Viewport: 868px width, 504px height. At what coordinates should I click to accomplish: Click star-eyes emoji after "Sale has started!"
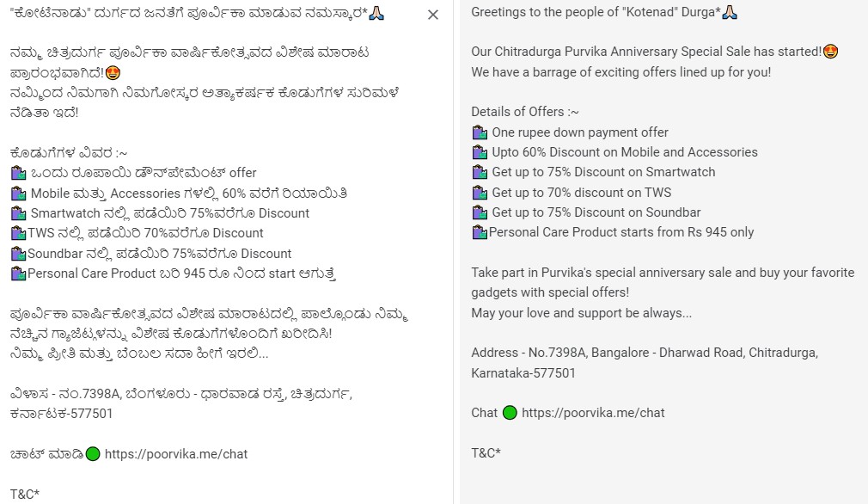pyautogui.click(x=830, y=52)
